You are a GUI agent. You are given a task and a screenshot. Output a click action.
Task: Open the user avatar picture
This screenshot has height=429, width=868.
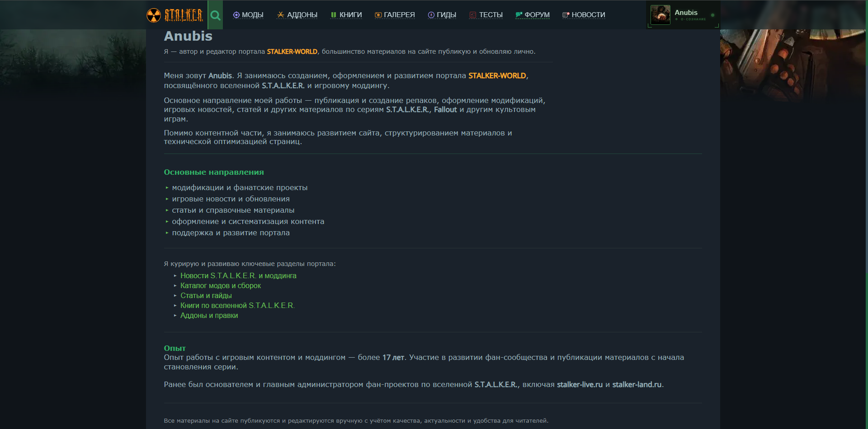pyautogui.click(x=660, y=15)
